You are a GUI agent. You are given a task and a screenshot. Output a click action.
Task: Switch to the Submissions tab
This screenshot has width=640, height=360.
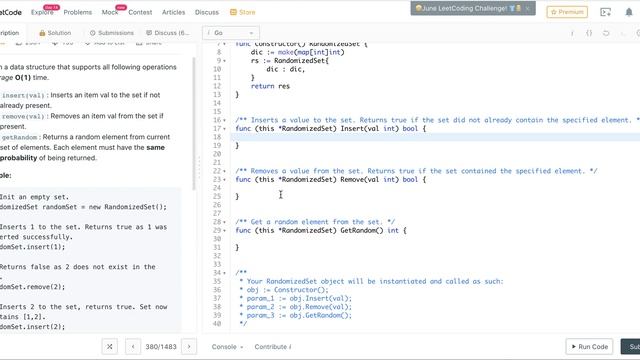click(111, 33)
